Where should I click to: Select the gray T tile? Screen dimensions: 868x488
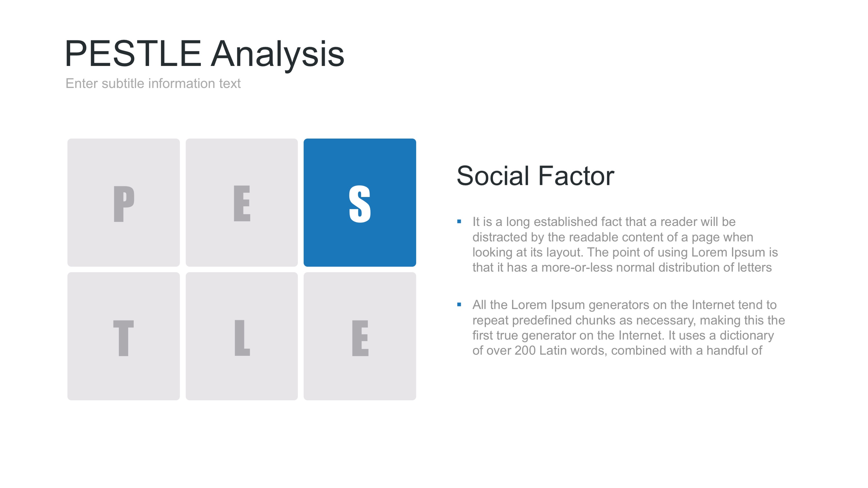click(x=123, y=336)
